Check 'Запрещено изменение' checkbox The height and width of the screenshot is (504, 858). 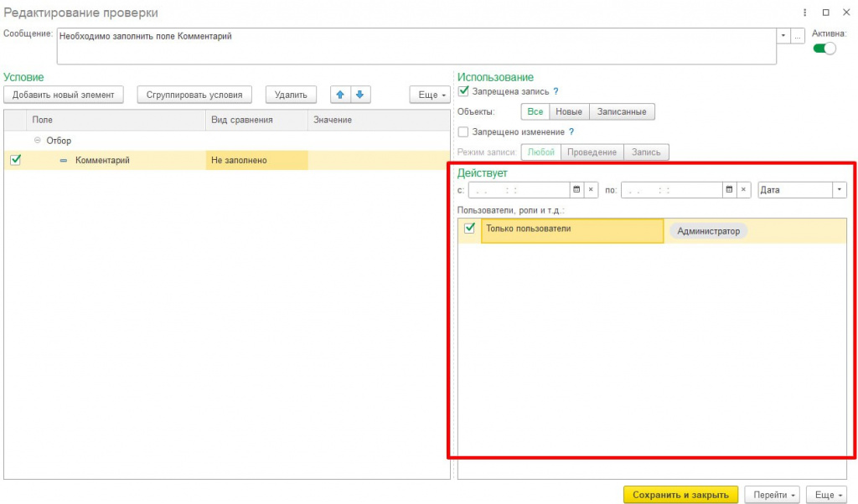tap(463, 131)
